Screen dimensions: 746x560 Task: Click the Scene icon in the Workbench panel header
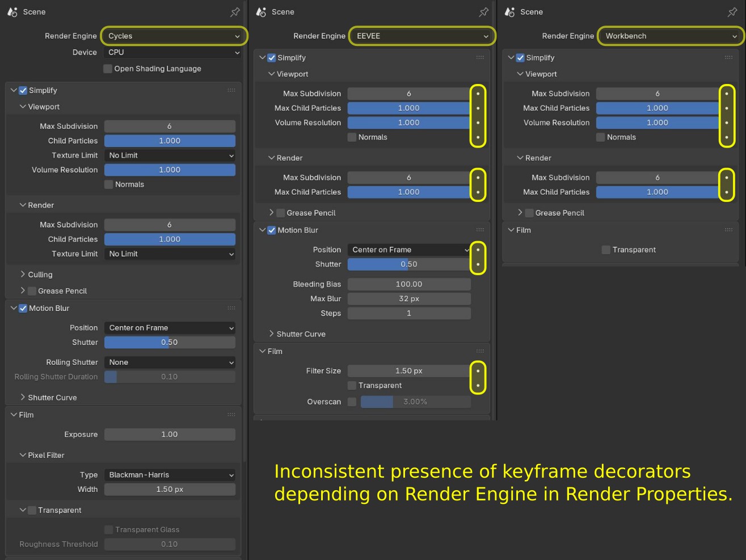[510, 12]
